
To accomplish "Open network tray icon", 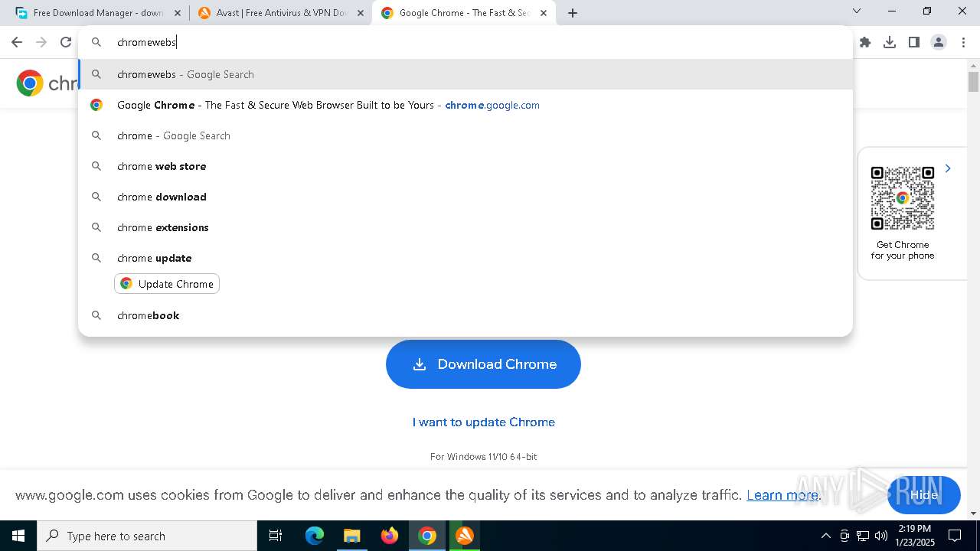I will 863,536.
